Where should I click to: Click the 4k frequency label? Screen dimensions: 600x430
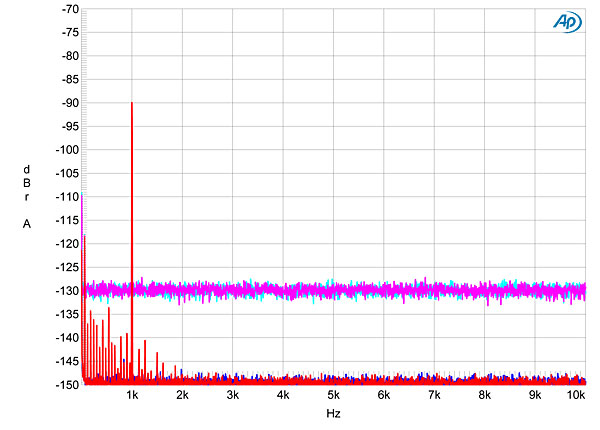click(283, 395)
